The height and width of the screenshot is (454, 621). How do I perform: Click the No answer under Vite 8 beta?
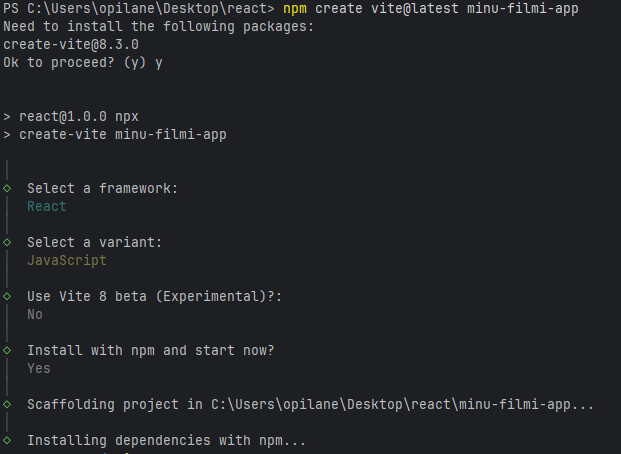coord(35,314)
